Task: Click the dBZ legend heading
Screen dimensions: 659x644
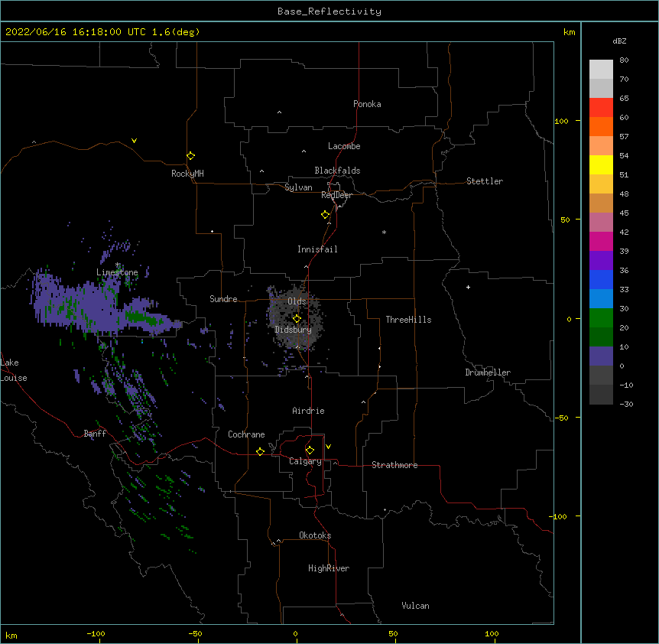Action: 619,41
